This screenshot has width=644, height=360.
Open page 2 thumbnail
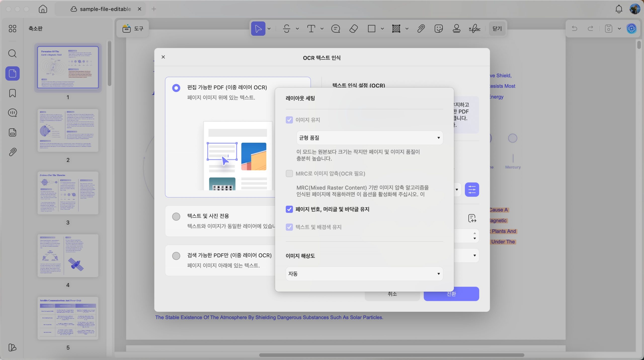point(68,130)
